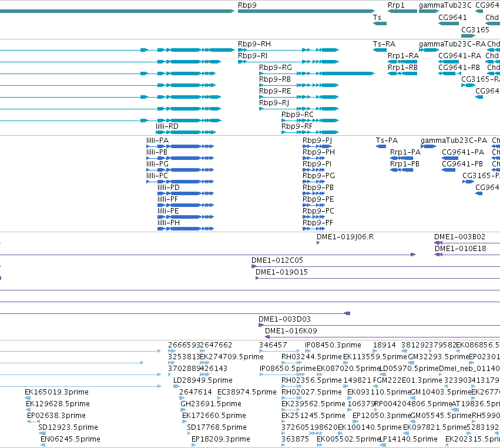Click the EP18209.3prime EST label

click(221, 439)
